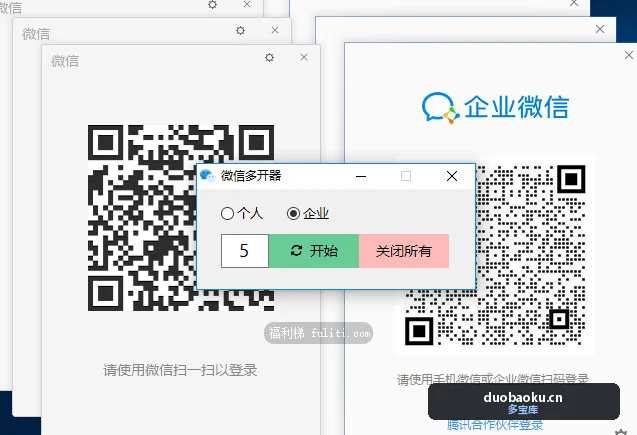637x435 pixels.
Task: Close the middle 企业微信 window behind
Action: [600, 29]
